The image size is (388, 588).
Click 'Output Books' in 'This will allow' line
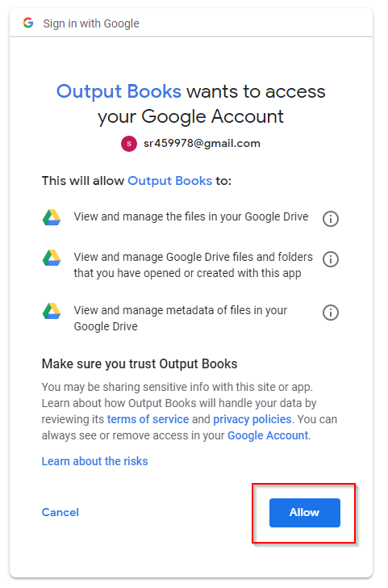click(170, 181)
